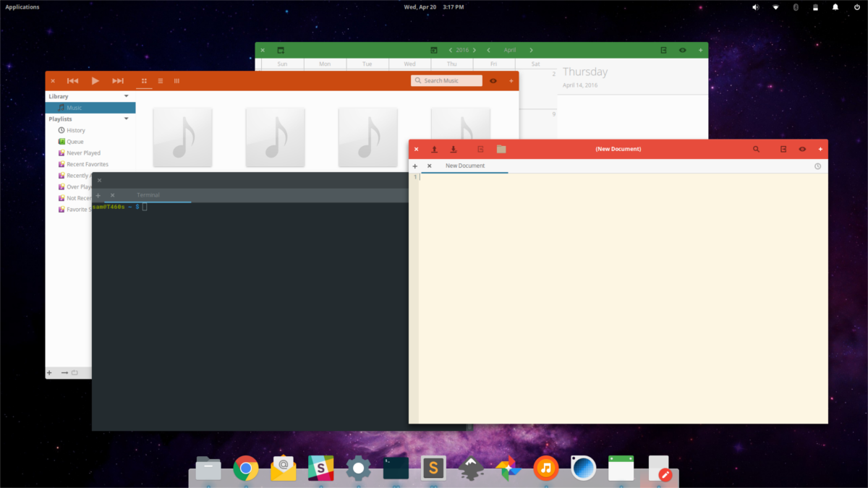Skip to next track in music player
The image size is (868, 488).
tap(118, 81)
